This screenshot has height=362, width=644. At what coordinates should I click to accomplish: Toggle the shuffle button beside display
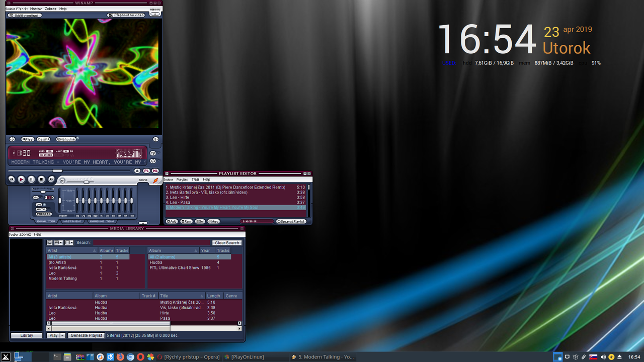point(153,161)
